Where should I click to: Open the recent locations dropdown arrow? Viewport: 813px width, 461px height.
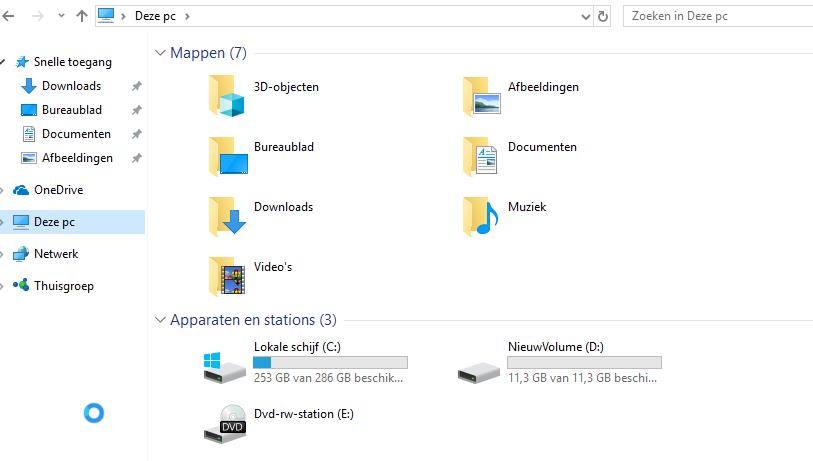point(60,17)
